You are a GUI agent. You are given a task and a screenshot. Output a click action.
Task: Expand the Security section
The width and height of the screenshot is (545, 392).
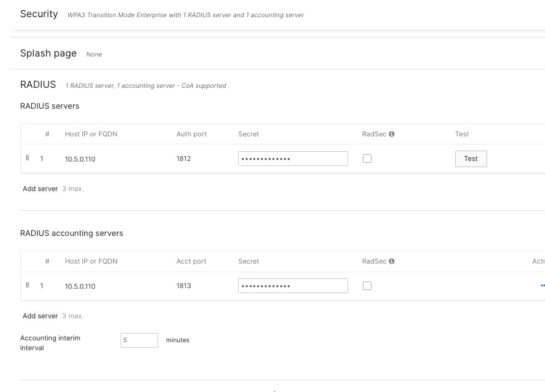[39, 14]
